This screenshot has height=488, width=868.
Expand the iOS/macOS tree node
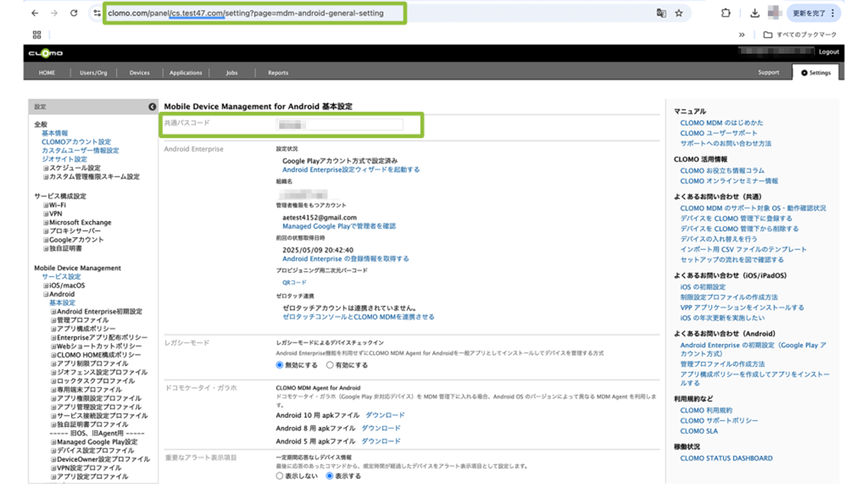[46, 285]
